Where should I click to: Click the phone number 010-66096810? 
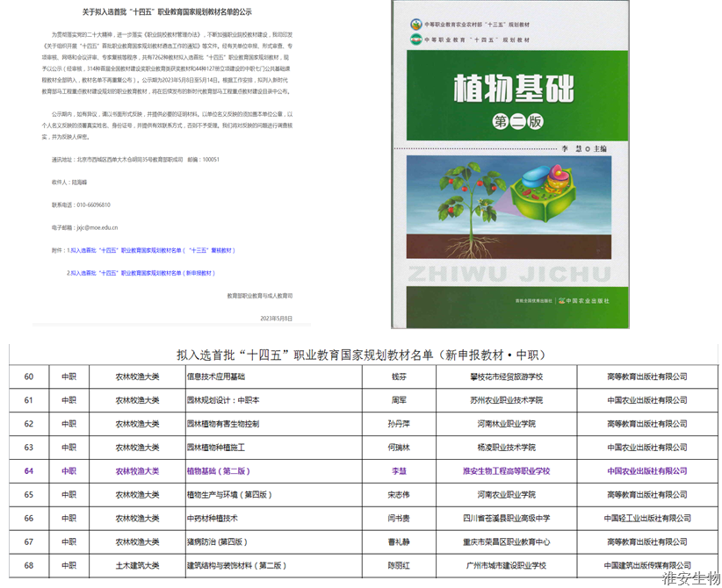click(x=95, y=205)
